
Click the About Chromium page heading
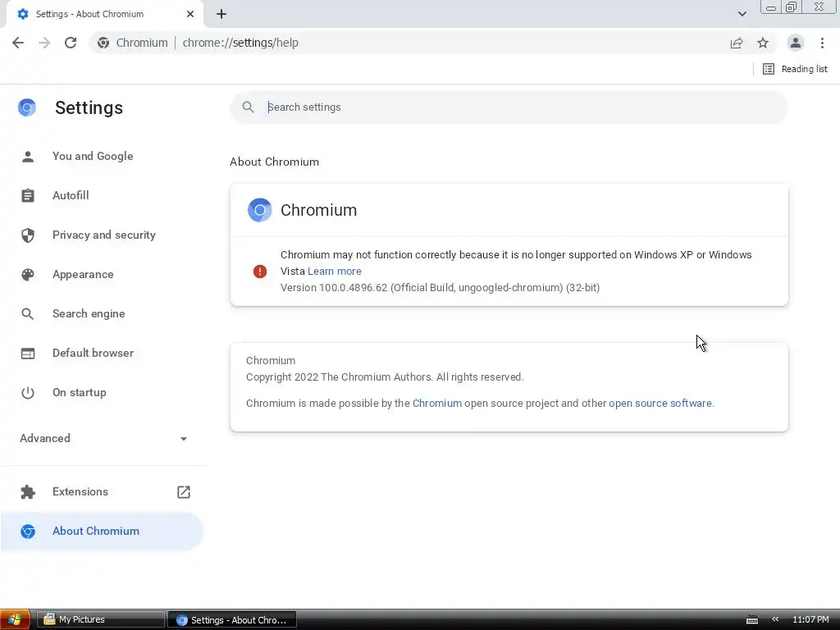274,162
